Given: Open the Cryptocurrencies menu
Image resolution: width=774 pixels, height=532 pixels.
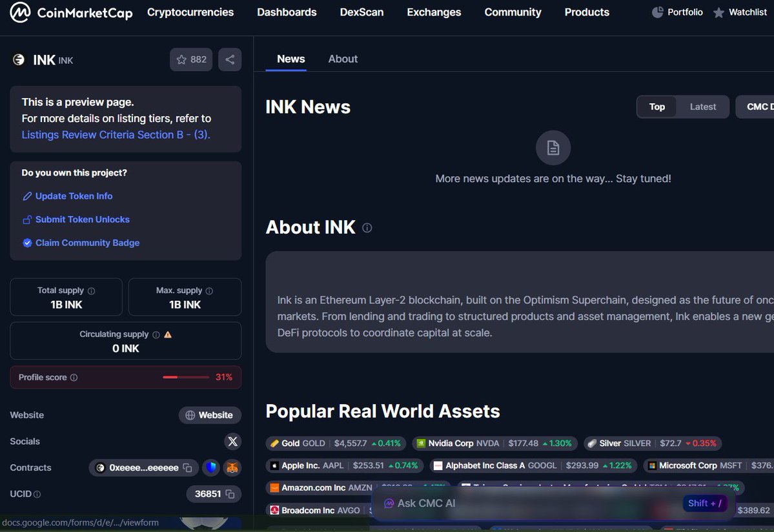Looking at the screenshot, I should pos(190,12).
